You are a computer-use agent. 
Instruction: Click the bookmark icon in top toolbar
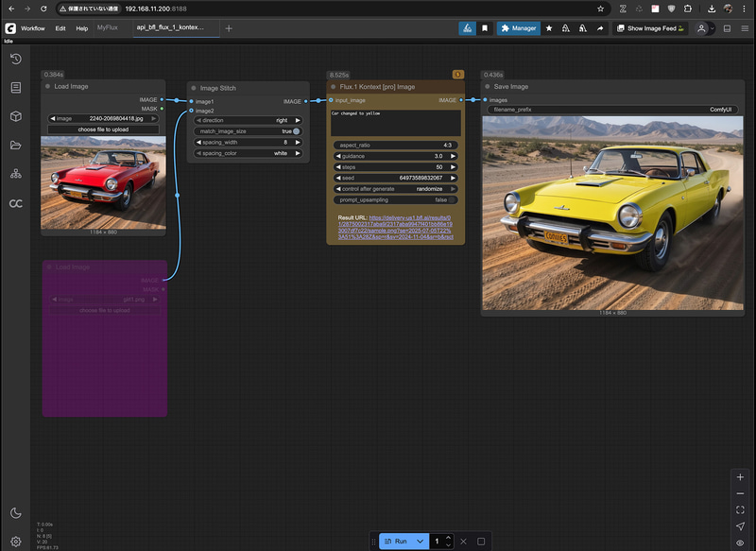(x=486, y=28)
